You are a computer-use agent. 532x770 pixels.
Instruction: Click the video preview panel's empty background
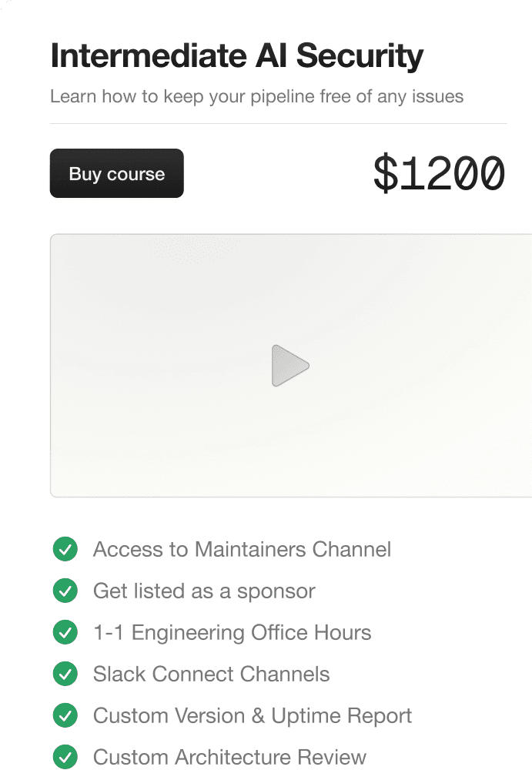click(154, 293)
